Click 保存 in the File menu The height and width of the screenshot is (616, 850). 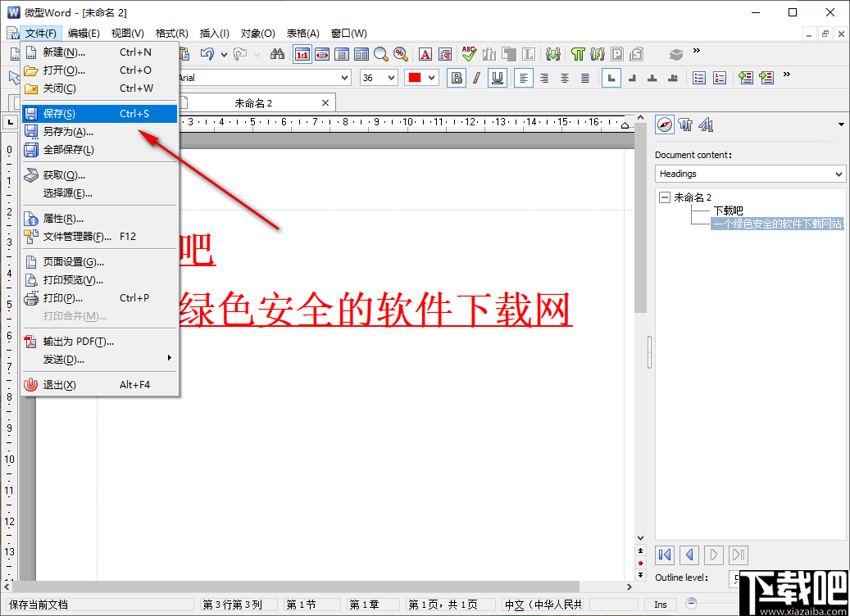point(99,113)
